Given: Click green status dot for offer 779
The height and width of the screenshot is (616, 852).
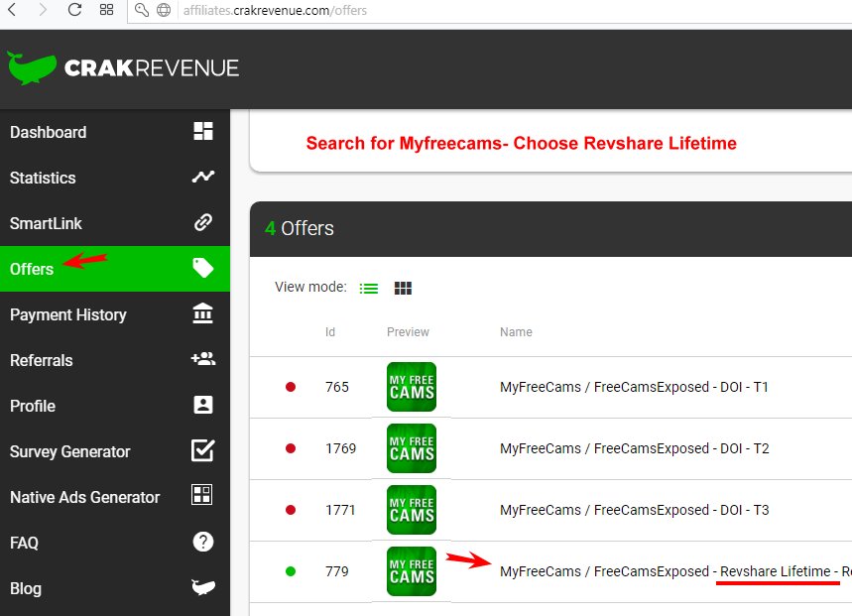Looking at the screenshot, I should [291, 571].
